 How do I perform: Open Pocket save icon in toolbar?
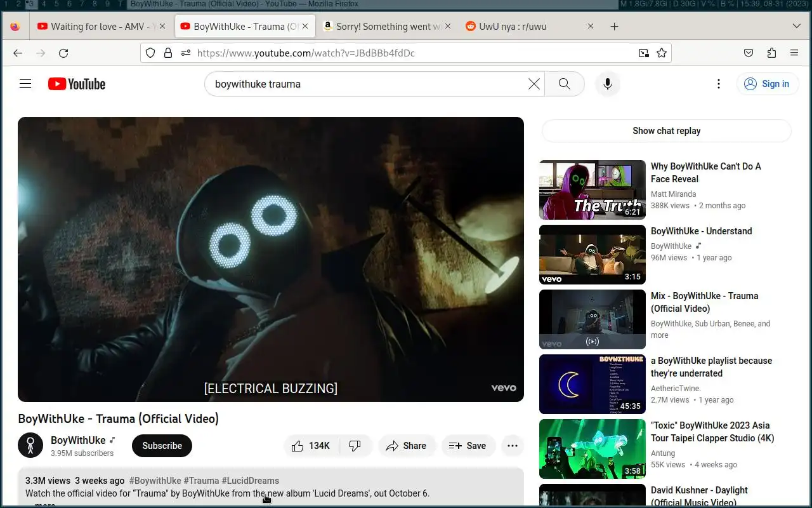749,53
